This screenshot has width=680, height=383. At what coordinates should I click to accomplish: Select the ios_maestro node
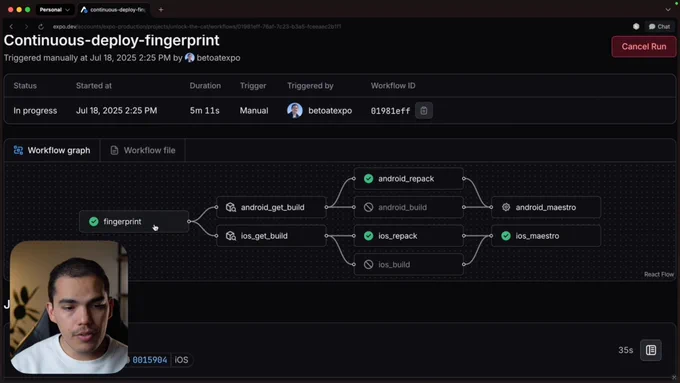[x=546, y=236]
